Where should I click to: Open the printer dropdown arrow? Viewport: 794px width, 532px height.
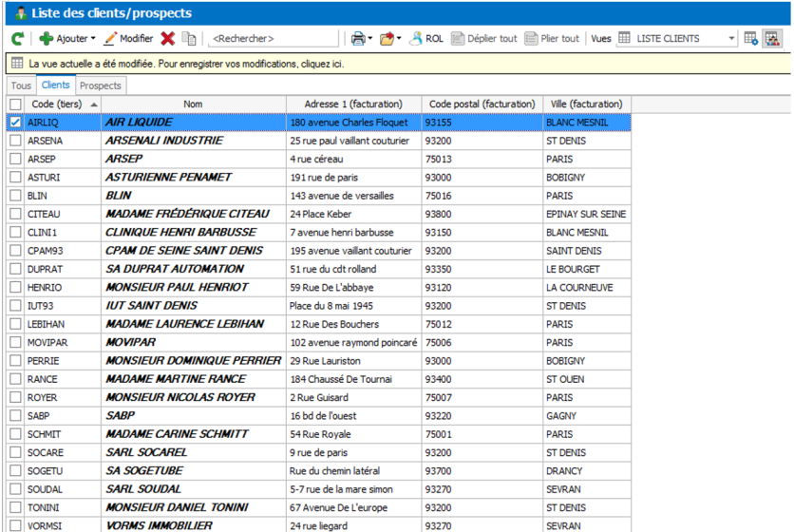tap(370, 39)
